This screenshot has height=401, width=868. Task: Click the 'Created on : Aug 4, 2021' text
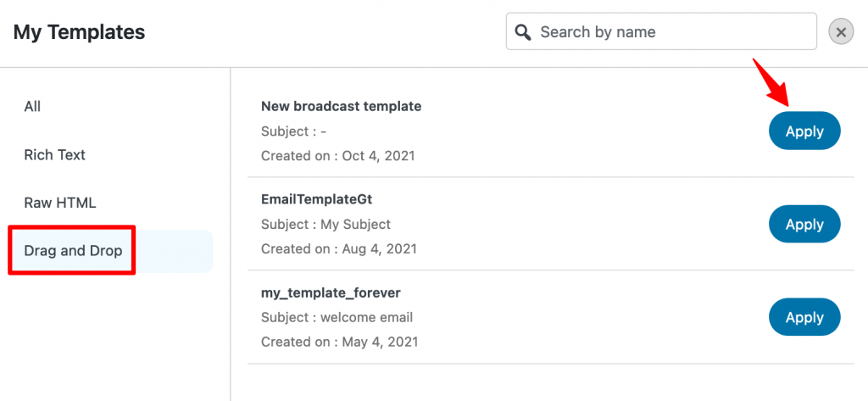click(x=339, y=248)
